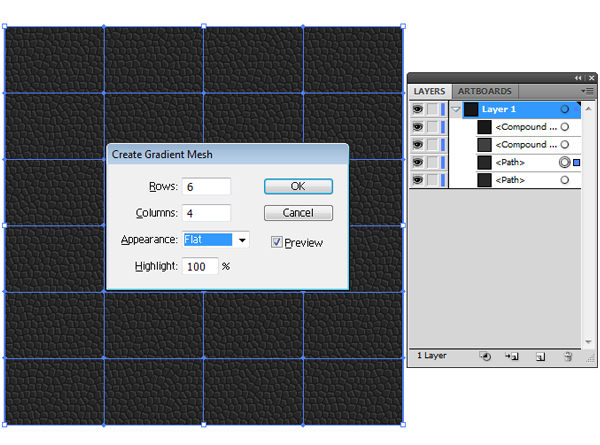Open the Appearance dropdown arrow
600x445 pixels.
(242, 240)
